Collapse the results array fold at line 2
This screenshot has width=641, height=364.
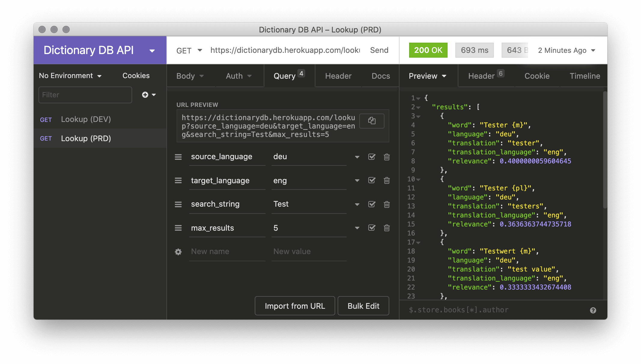tap(418, 107)
